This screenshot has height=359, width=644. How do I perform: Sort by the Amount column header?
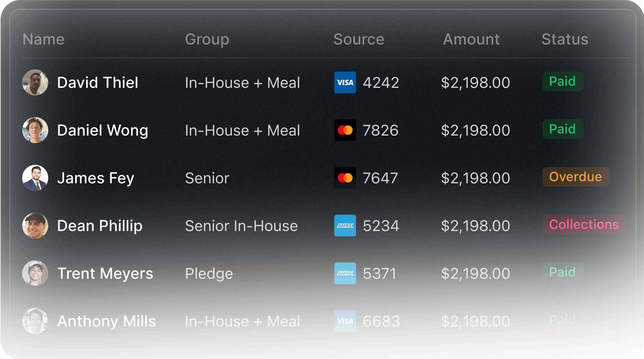tap(471, 39)
